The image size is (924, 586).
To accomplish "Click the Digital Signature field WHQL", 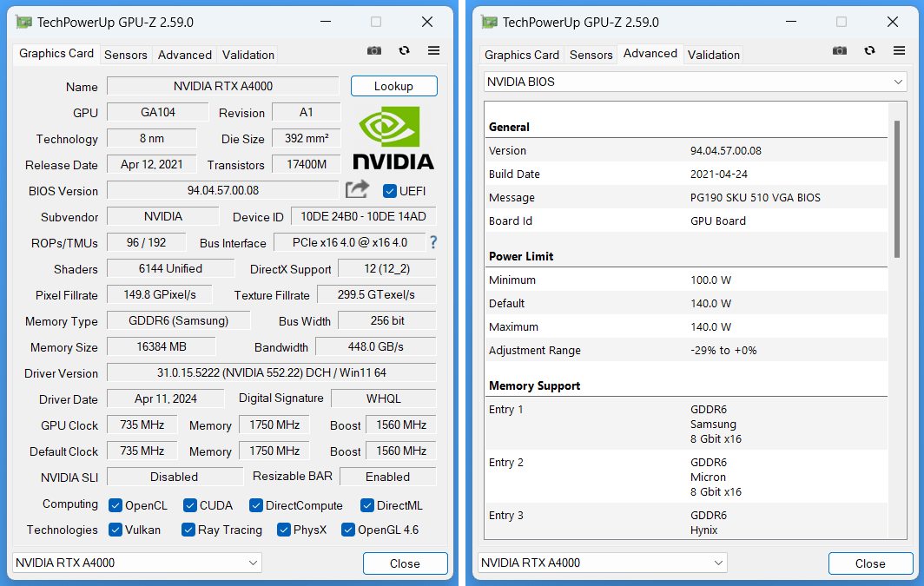I will (x=384, y=398).
